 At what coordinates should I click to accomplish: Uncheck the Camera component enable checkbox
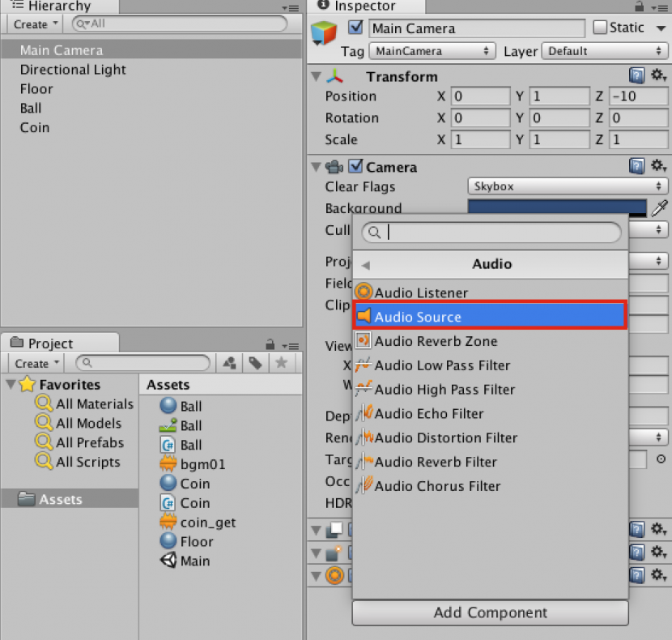pyautogui.click(x=356, y=167)
